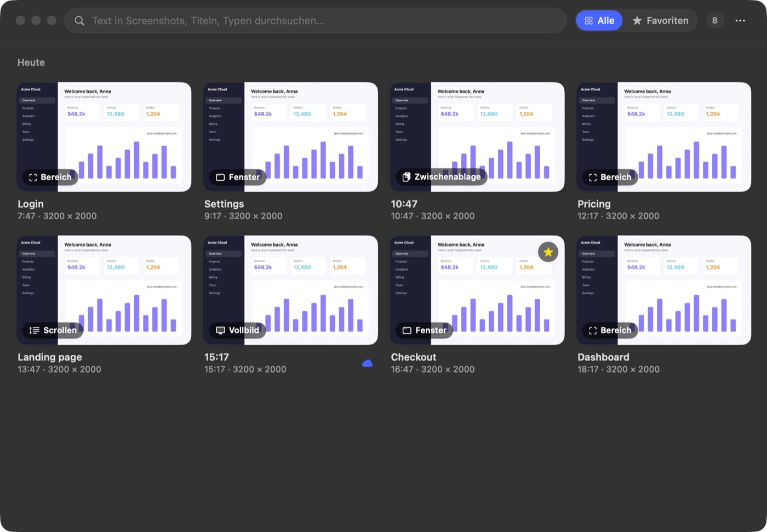Viewport: 767px width, 532px height.
Task: Click the magnifying glass search icon
Action: tap(79, 21)
